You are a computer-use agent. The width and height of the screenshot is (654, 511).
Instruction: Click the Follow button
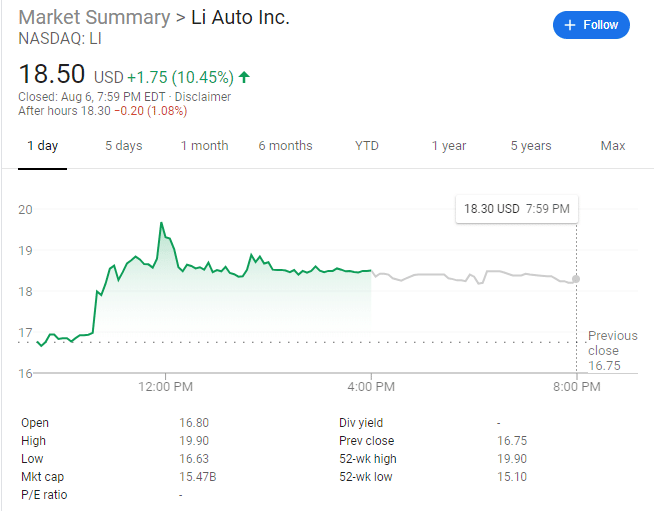pos(591,25)
